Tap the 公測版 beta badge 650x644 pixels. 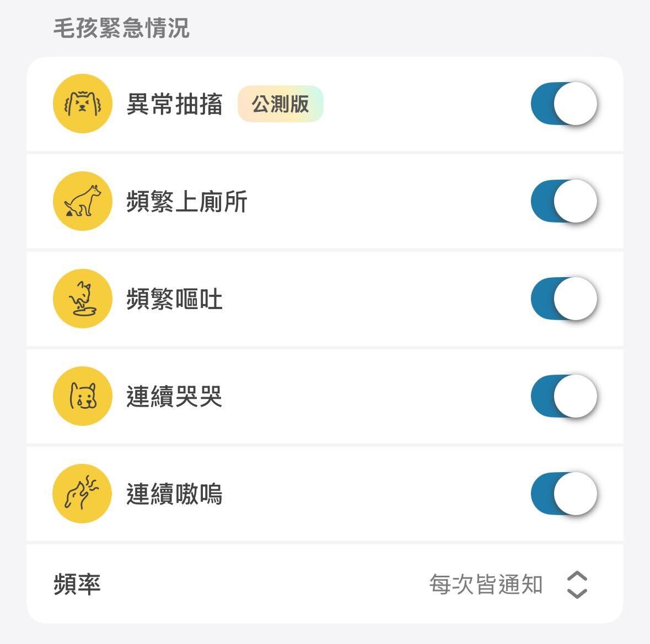coord(280,104)
